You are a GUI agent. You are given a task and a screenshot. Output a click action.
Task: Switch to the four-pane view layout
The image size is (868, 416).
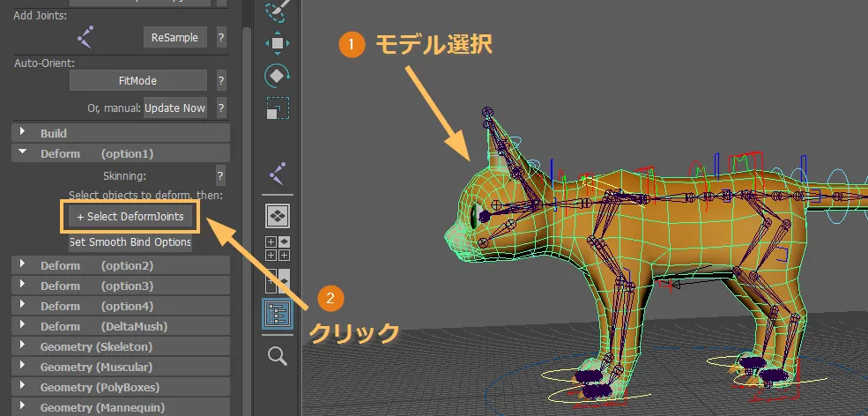click(x=278, y=248)
